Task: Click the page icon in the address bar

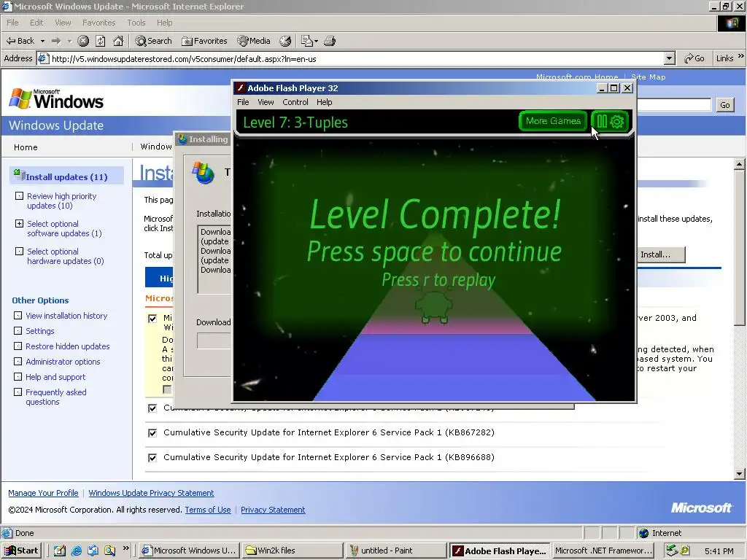Action: (43, 58)
